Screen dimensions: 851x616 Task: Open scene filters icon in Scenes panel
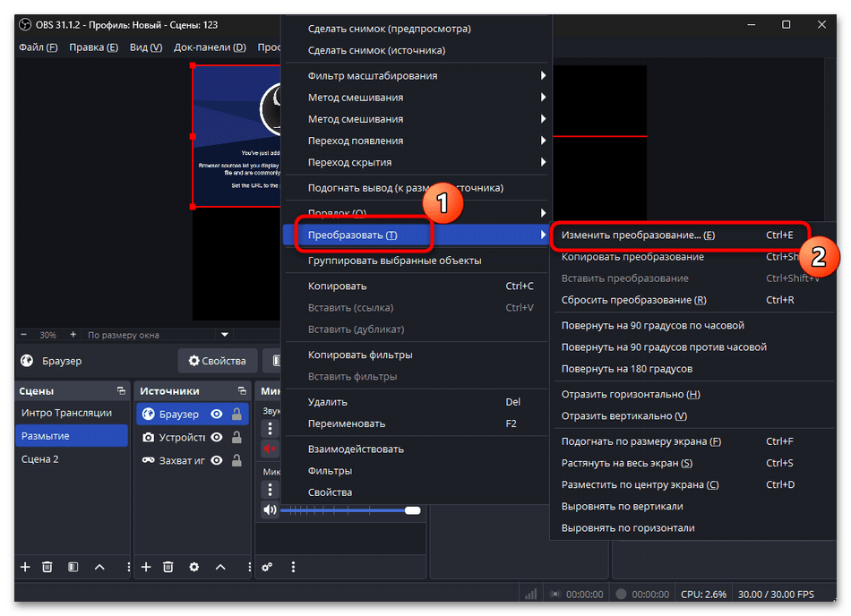pos(73,567)
